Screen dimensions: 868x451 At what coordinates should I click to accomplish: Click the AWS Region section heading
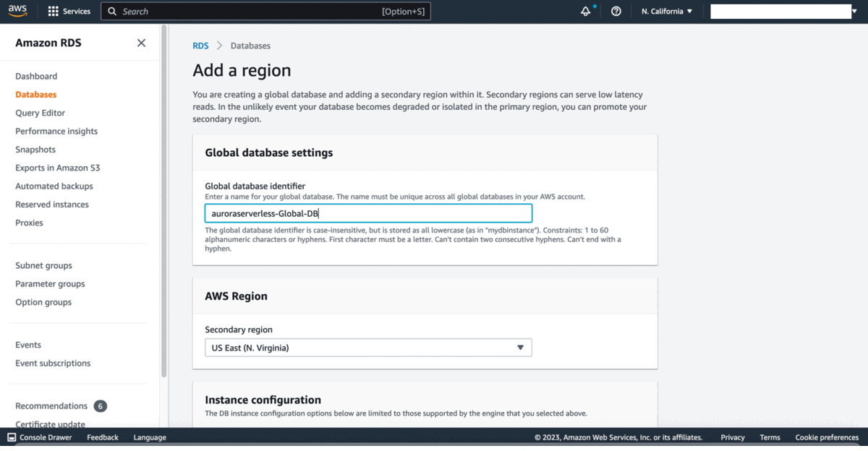point(236,296)
